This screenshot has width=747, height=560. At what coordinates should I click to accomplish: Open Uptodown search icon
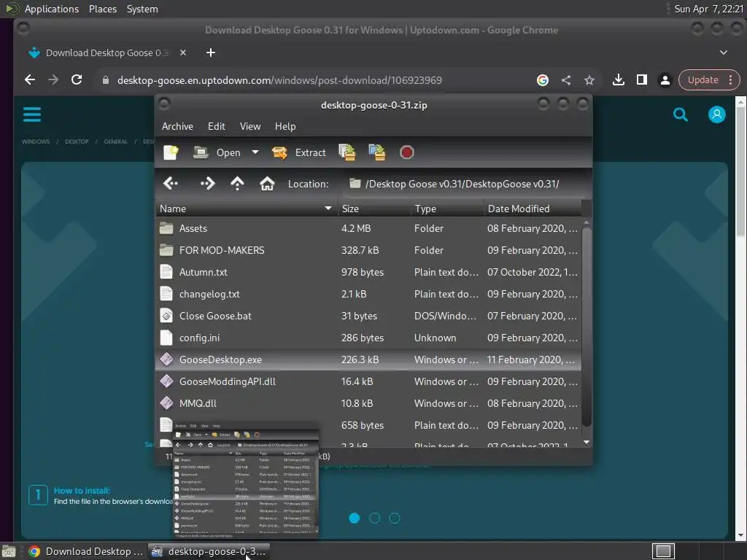(681, 114)
